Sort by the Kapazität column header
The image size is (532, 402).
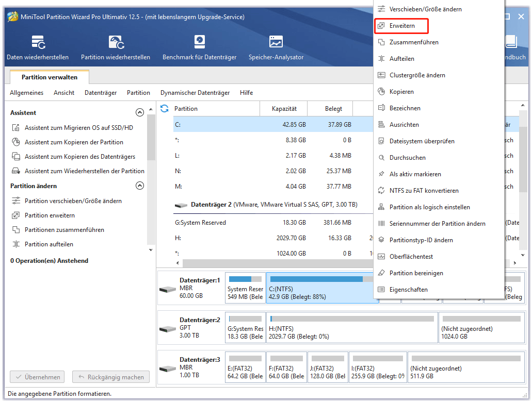point(284,109)
